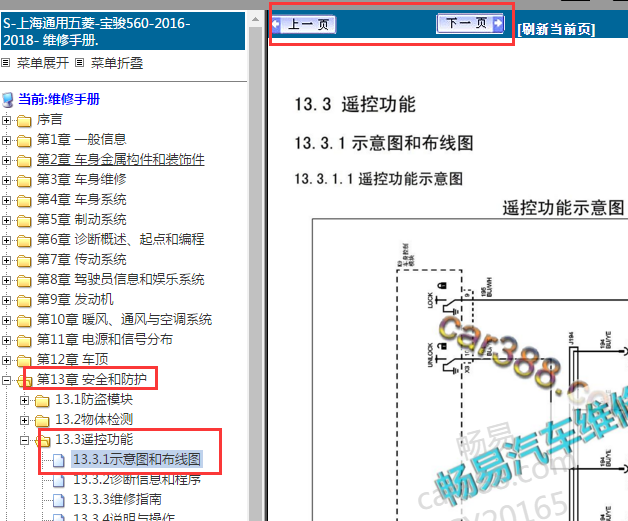The height and width of the screenshot is (521, 628).
Task: Click the folder icon of 第12章 车顶
Action: click(24, 361)
